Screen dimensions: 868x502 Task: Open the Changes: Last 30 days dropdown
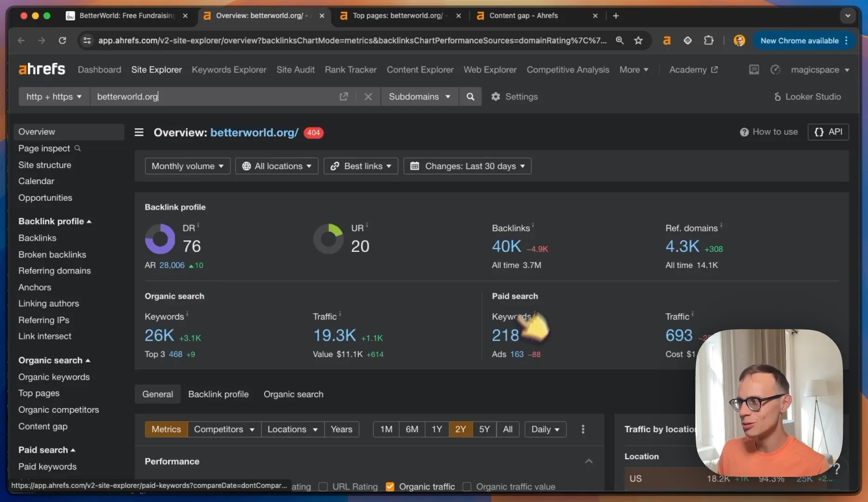click(x=467, y=166)
